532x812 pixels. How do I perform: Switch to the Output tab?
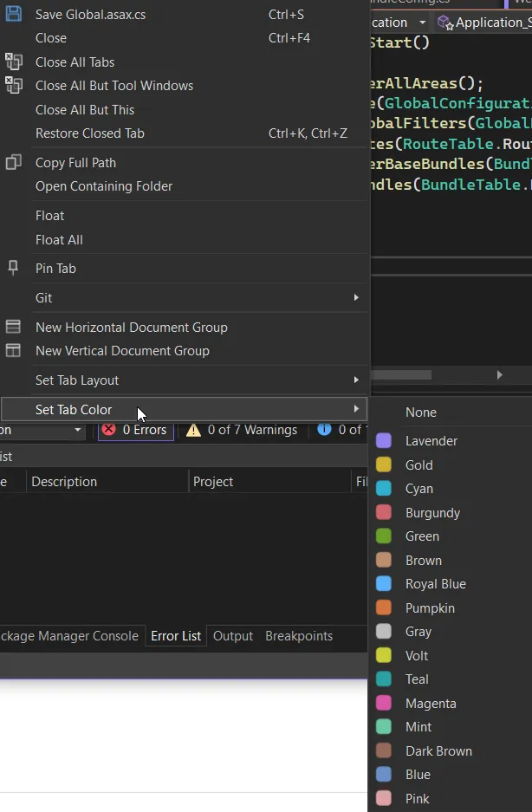(233, 635)
